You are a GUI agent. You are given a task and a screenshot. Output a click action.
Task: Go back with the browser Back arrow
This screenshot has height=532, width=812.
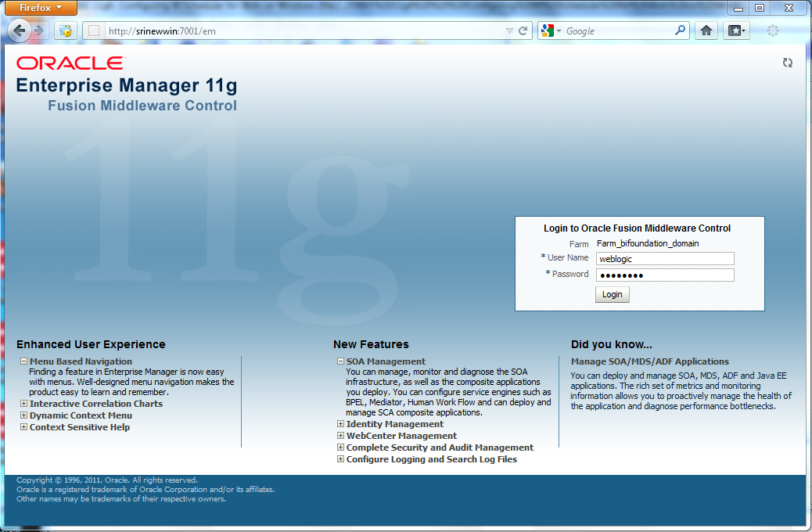[19, 31]
